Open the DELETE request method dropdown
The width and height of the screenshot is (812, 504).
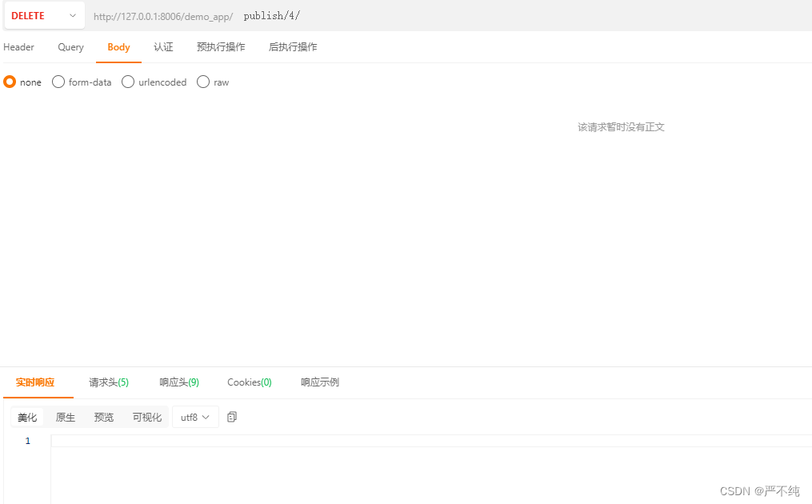click(x=44, y=15)
